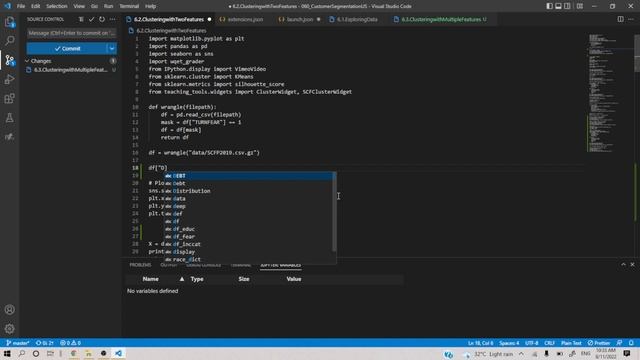The image size is (640, 360).
Task: Switch to 6.2.ClusteringwithTwoFeatures tab
Action: coord(169,19)
